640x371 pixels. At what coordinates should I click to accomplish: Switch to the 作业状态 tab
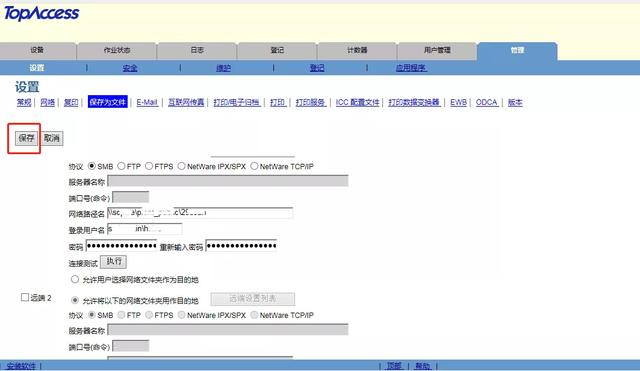pyautogui.click(x=117, y=50)
